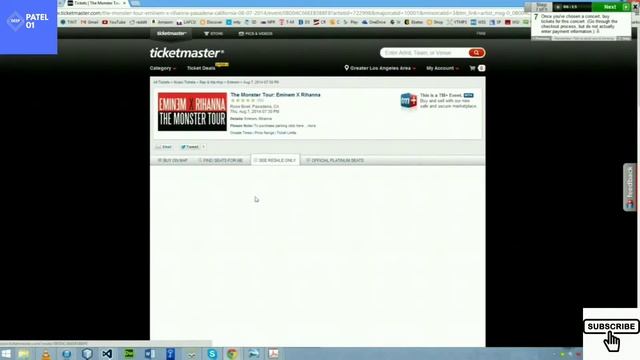Click the red search magnifier button

tap(476, 53)
